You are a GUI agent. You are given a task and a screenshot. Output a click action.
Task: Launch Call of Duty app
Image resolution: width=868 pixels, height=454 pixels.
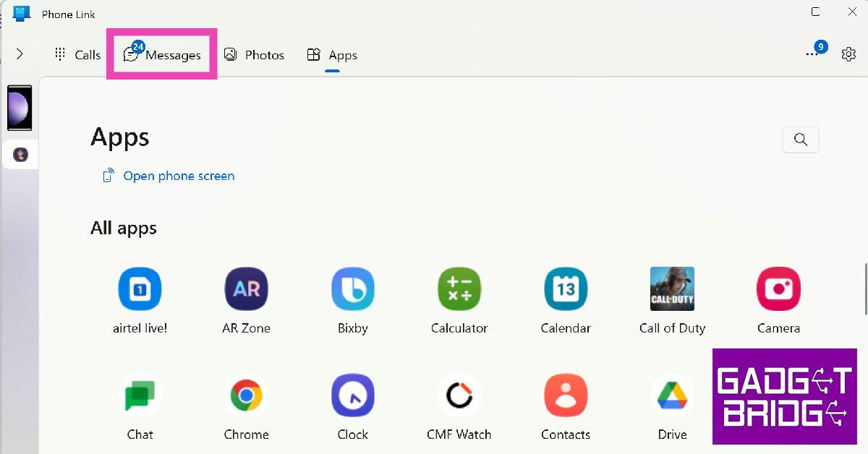pos(672,289)
